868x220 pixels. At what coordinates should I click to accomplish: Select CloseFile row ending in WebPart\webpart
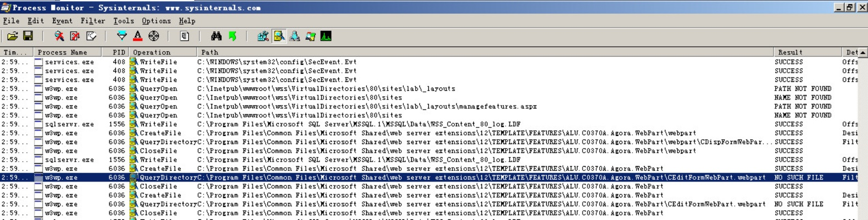[429, 151]
